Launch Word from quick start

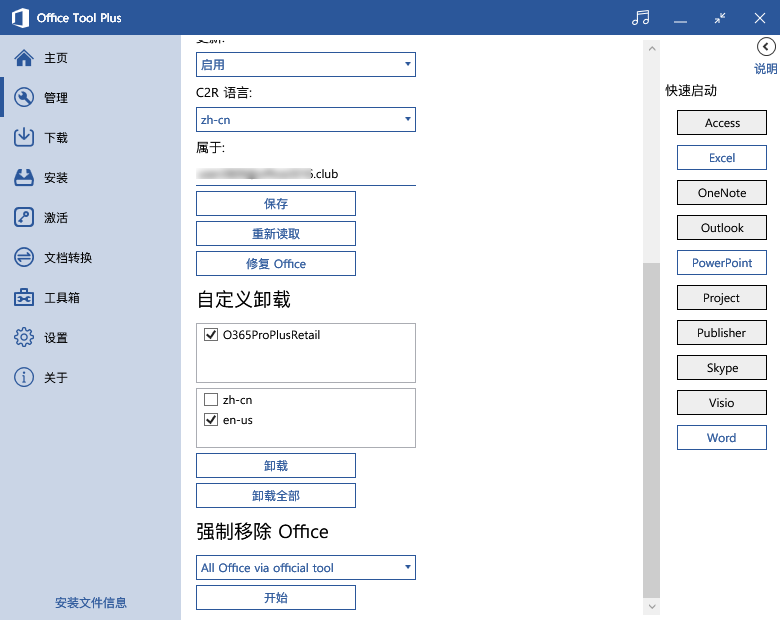[722, 437]
